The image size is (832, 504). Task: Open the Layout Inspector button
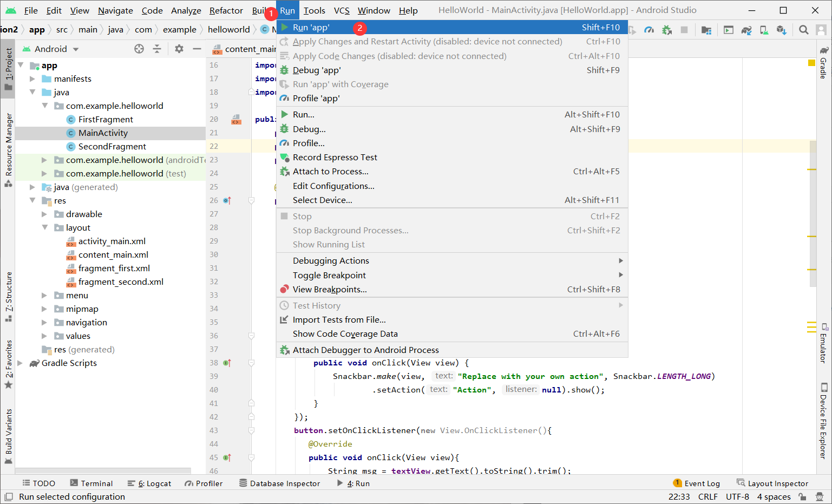[x=772, y=483]
